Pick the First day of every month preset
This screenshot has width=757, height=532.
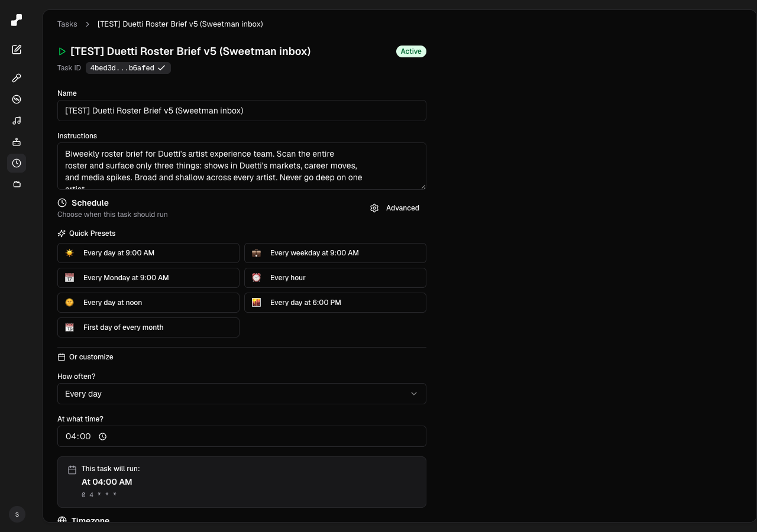pyautogui.click(x=148, y=327)
